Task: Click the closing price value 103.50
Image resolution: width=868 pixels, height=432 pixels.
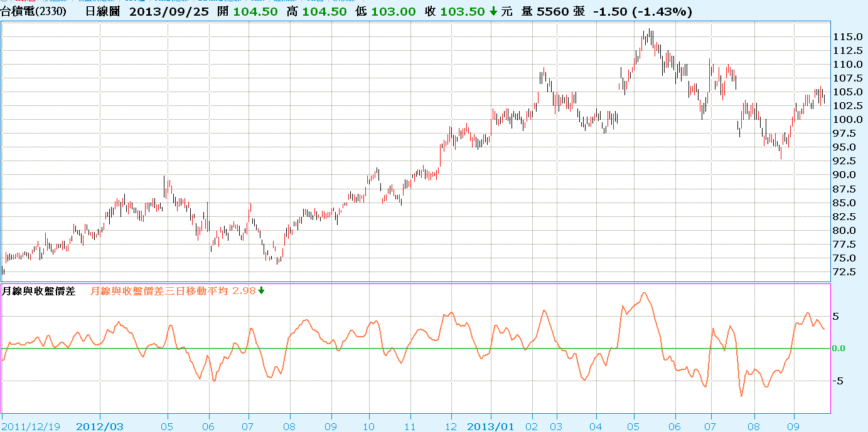Action: (463, 11)
